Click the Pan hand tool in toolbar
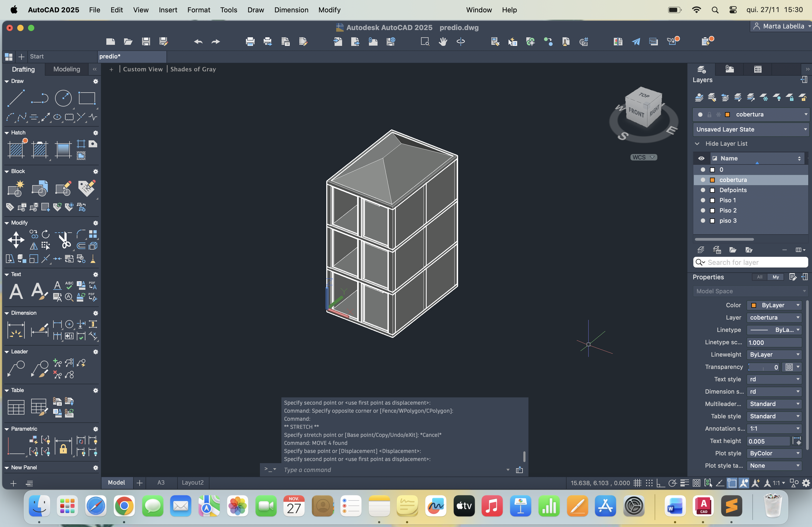 (x=443, y=42)
